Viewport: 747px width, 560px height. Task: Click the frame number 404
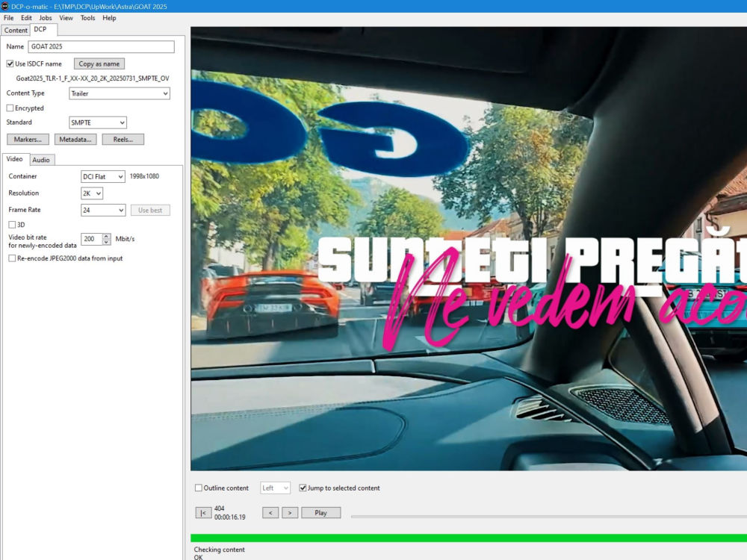[219, 508]
